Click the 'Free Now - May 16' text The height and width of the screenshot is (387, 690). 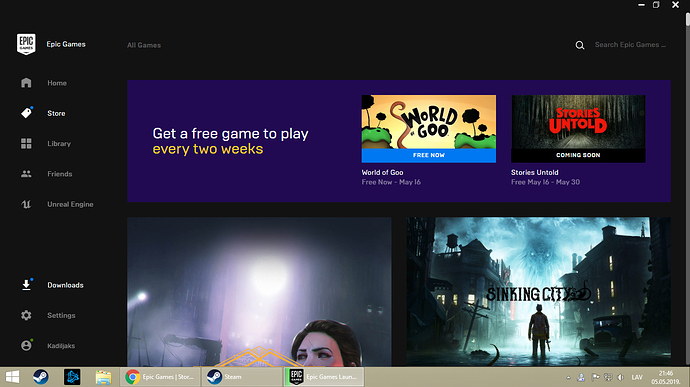pos(391,182)
